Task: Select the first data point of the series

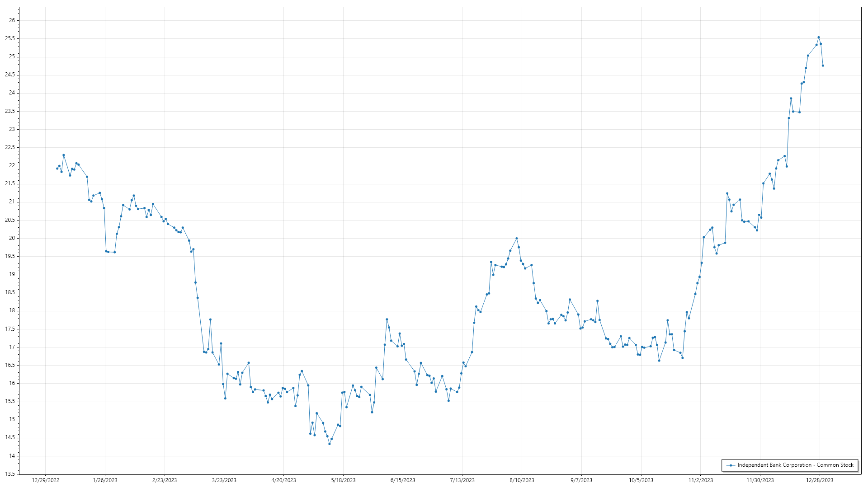Action: pyautogui.click(x=57, y=169)
